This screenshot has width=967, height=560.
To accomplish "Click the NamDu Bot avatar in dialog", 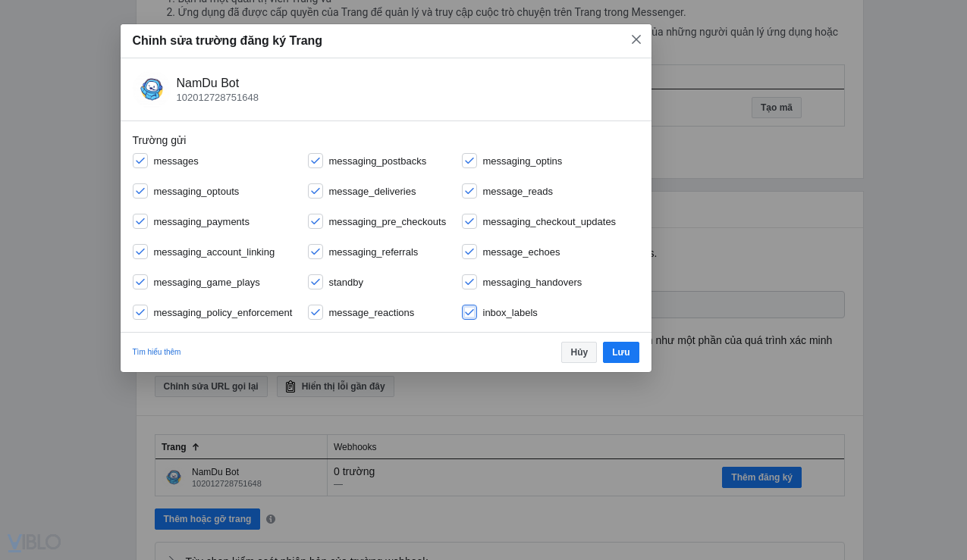I will pyautogui.click(x=152, y=89).
